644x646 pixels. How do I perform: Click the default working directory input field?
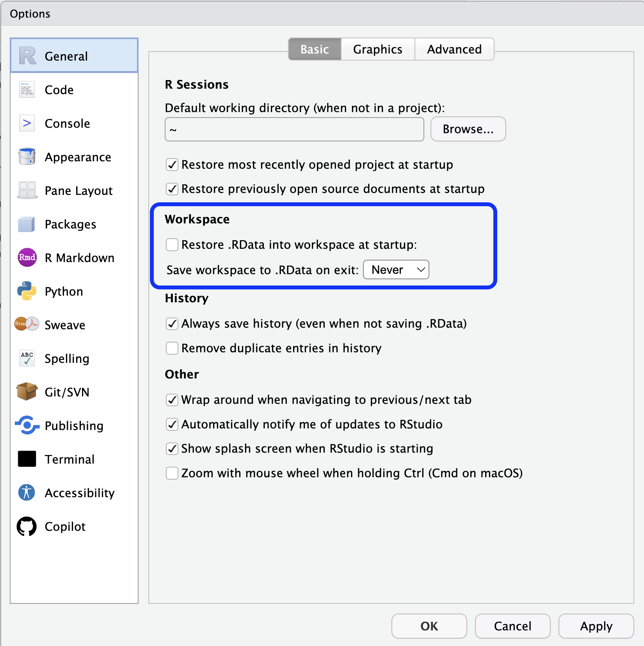coord(294,129)
